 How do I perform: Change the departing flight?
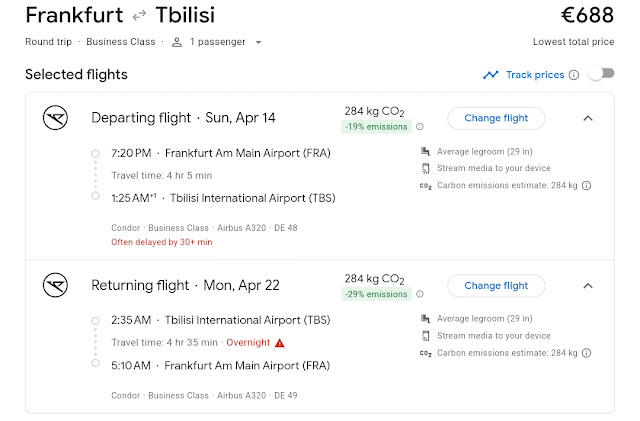[x=496, y=118]
